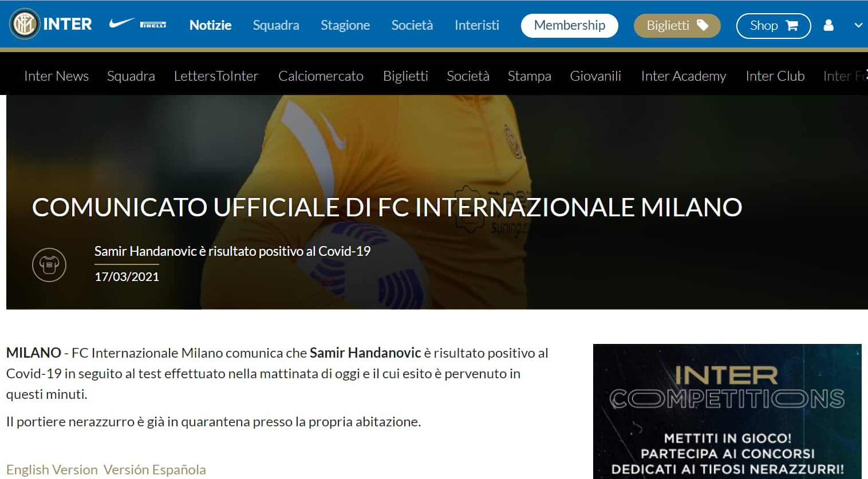Image resolution: width=868 pixels, height=479 pixels.
Task: Open the Shop with cart icon
Action: tap(773, 26)
